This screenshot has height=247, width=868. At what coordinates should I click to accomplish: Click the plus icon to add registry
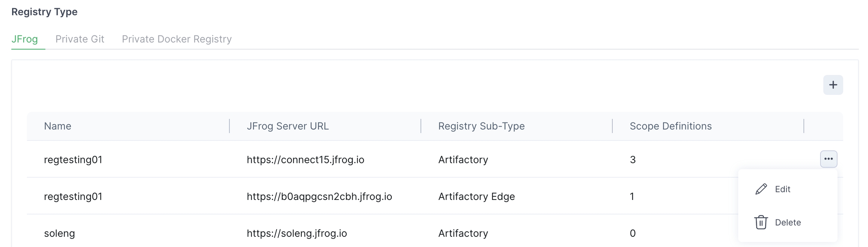833,85
